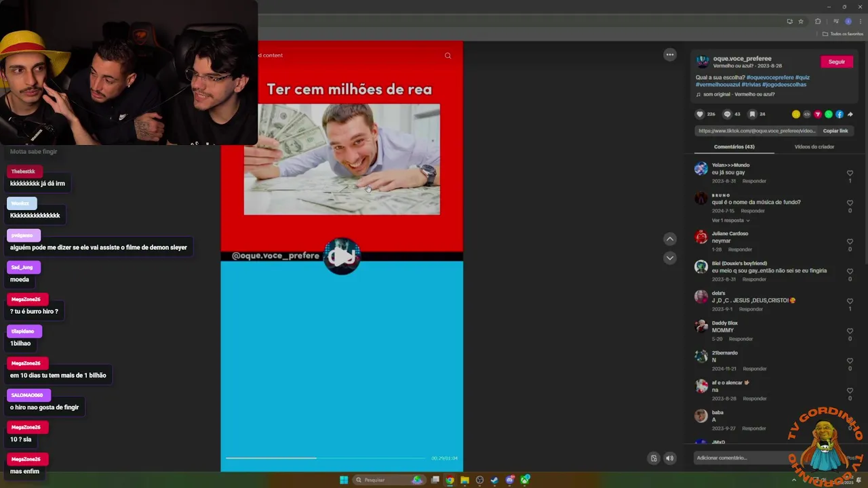Like BRUNO's comment heart
The image size is (868, 488).
click(850, 203)
